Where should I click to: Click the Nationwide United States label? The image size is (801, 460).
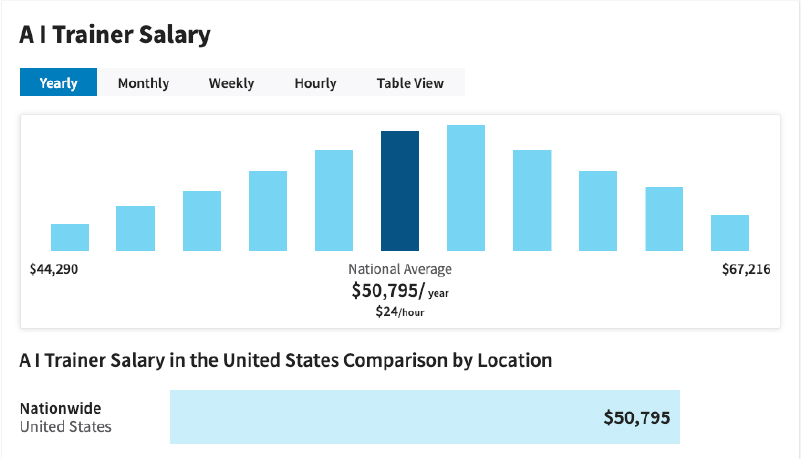tap(66, 417)
